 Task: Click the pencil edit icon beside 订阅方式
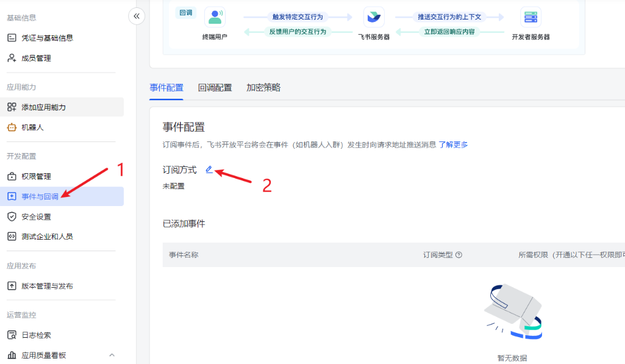click(x=209, y=170)
